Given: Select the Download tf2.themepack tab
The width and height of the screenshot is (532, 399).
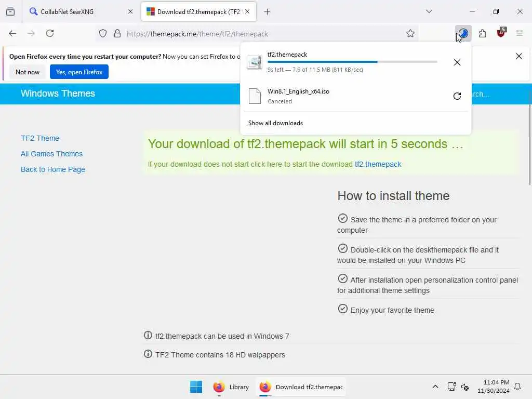Looking at the screenshot, I should coord(198,11).
